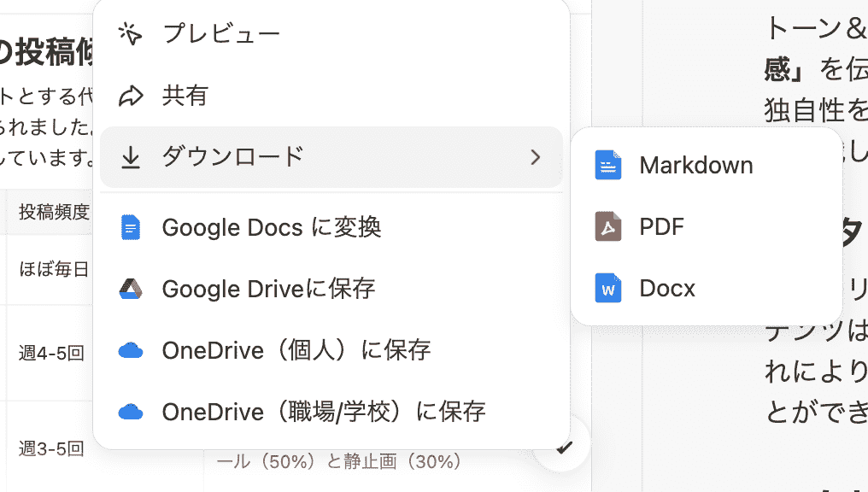Expand the ダウンロード submenu chevron
The height and width of the screenshot is (492, 868).
pyautogui.click(x=535, y=157)
